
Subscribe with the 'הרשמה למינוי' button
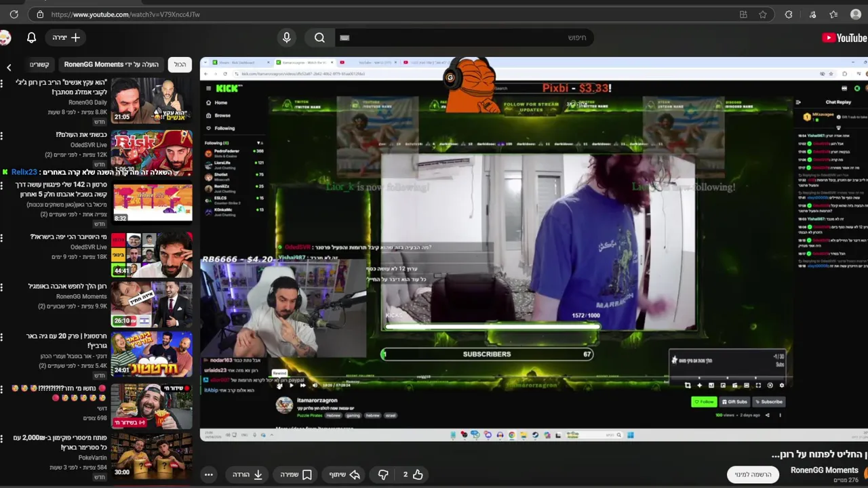(753, 474)
